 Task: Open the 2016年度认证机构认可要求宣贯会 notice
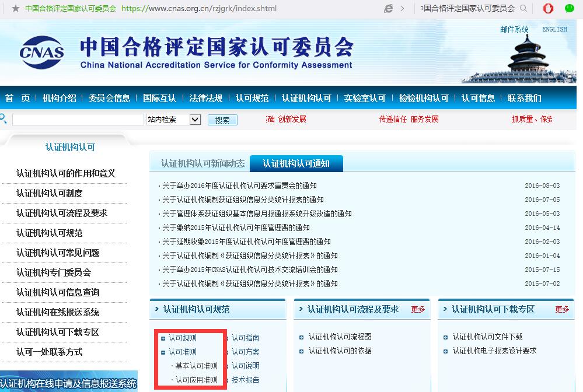[x=239, y=185]
